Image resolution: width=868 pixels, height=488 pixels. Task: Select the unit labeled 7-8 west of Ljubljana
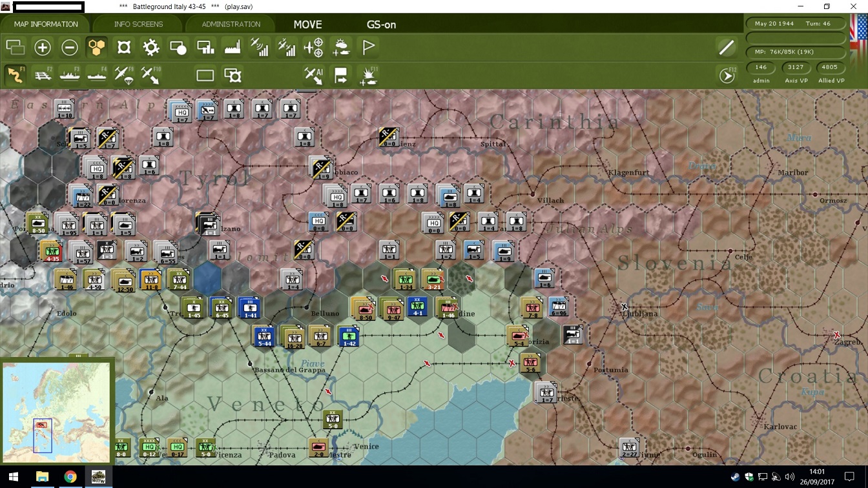(532, 308)
